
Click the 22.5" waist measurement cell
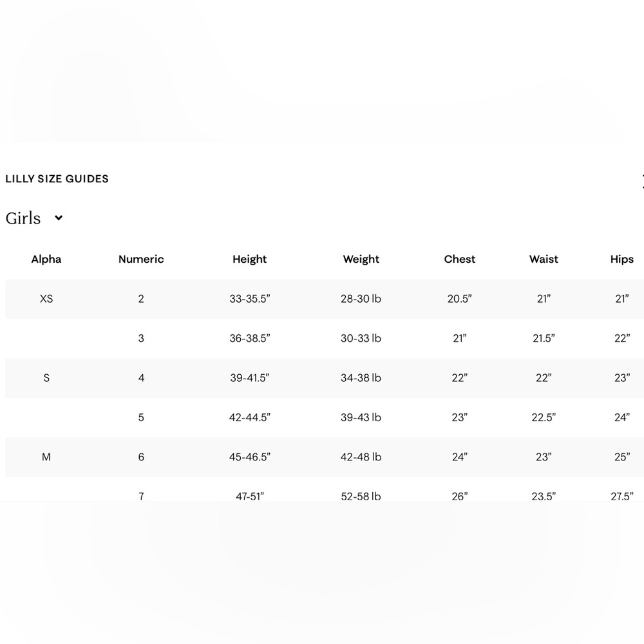544,417
